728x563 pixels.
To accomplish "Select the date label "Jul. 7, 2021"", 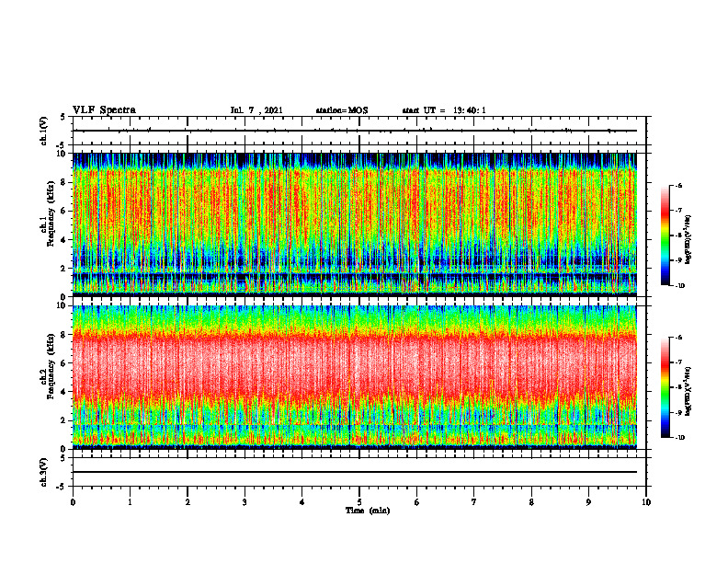I will (x=256, y=110).
